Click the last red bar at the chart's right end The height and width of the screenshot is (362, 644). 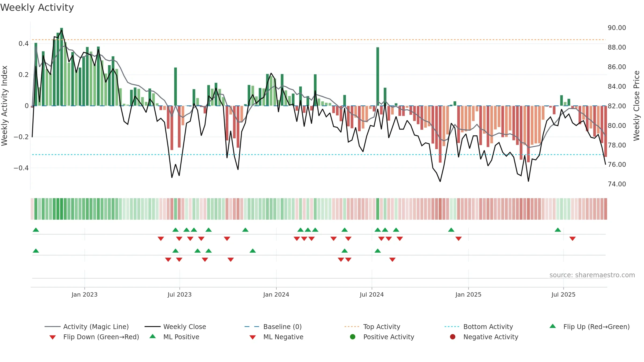(606, 131)
